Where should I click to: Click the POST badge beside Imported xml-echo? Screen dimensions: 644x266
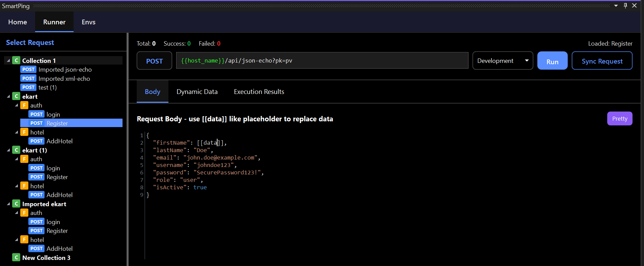click(x=28, y=78)
